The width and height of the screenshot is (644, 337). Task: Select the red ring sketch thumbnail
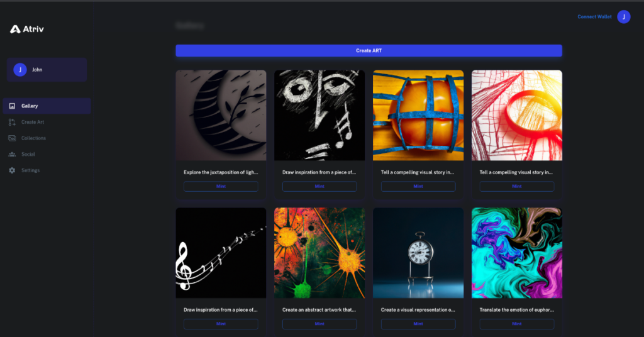pyautogui.click(x=516, y=115)
